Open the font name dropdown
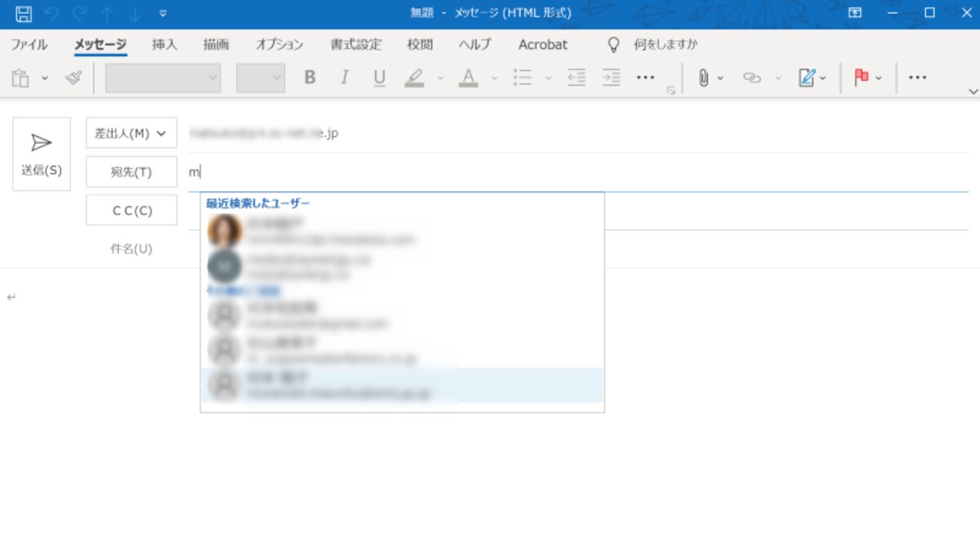 click(x=163, y=78)
